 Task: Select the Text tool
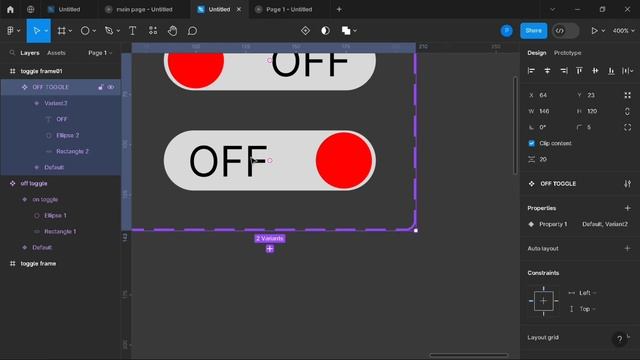point(132,31)
